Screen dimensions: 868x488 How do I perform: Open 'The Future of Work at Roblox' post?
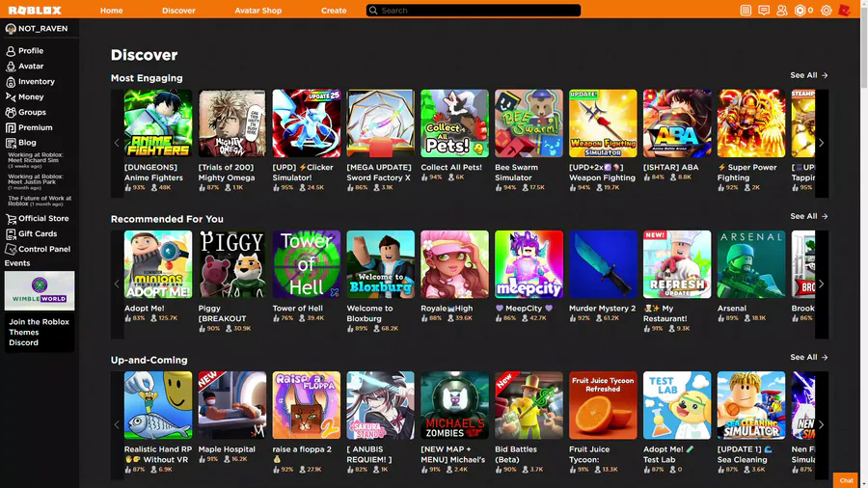(x=40, y=201)
